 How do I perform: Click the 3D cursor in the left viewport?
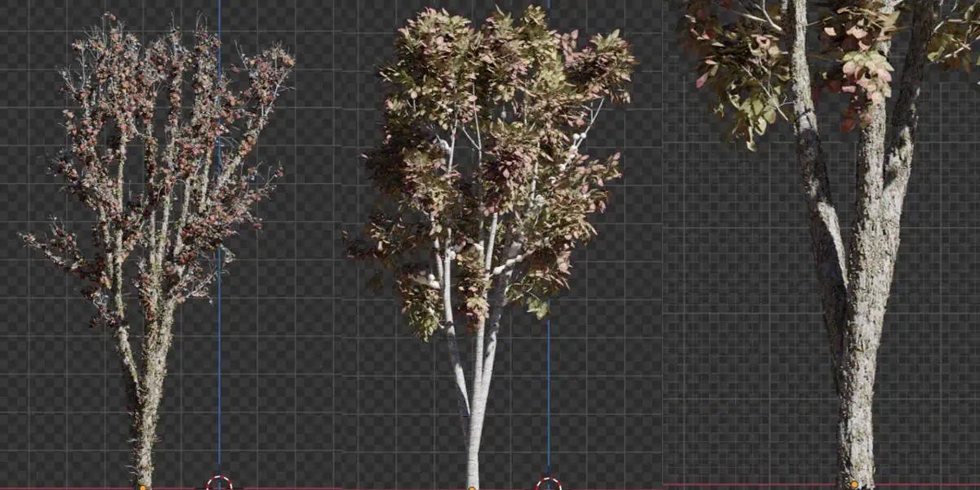[219, 483]
